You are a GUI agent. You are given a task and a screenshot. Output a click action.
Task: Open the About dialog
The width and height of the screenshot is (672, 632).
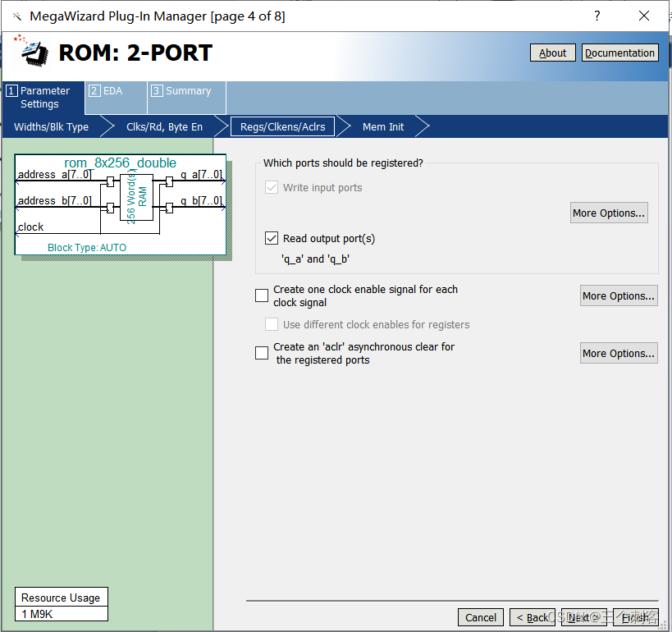point(552,53)
